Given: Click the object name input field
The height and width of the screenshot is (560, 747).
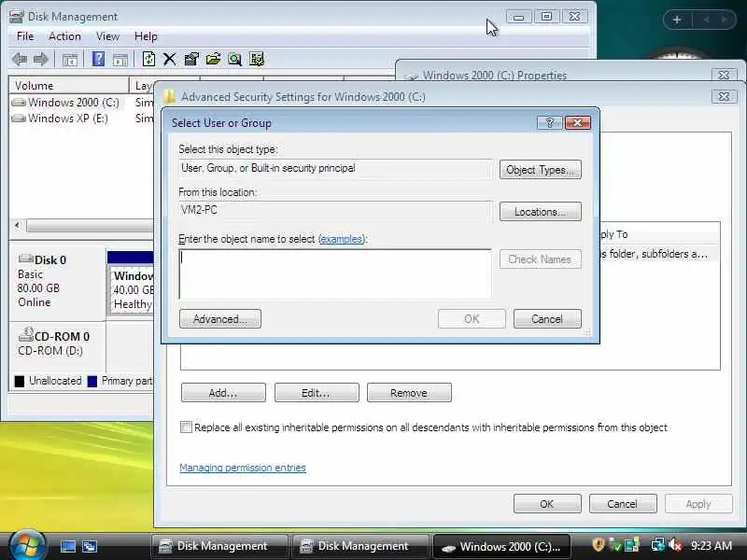Looking at the screenshot, I should click(x=335, y=274).
